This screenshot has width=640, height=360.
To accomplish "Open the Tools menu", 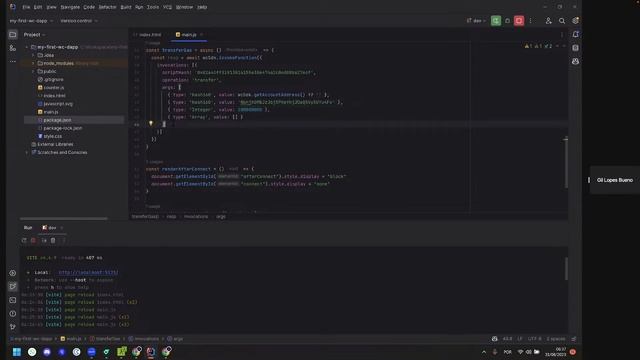I will coord(153,7).
